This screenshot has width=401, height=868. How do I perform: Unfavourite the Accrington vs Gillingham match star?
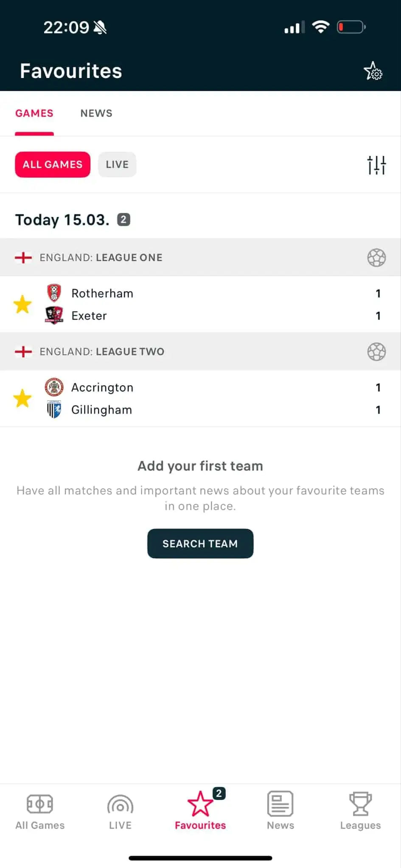point(22,398)
